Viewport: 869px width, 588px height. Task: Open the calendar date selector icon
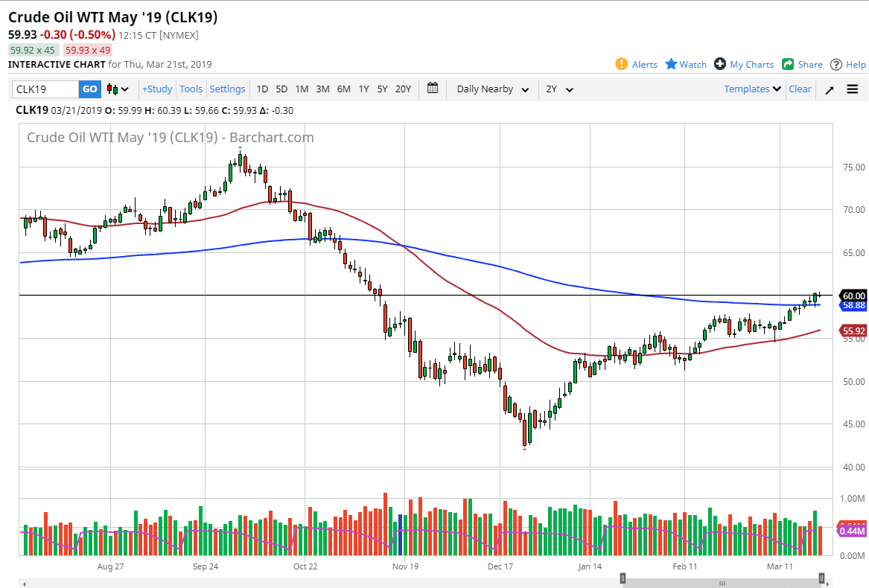(x=432, y=89)
